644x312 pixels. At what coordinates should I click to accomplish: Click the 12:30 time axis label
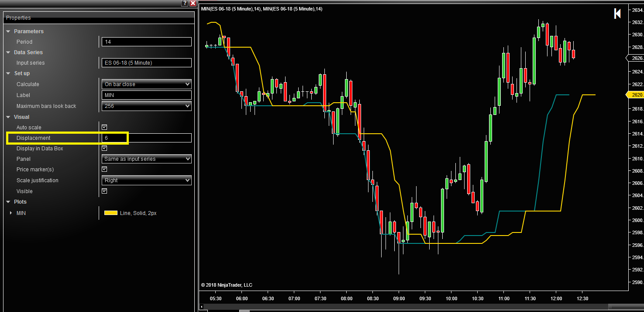click(x=582, y=299)
